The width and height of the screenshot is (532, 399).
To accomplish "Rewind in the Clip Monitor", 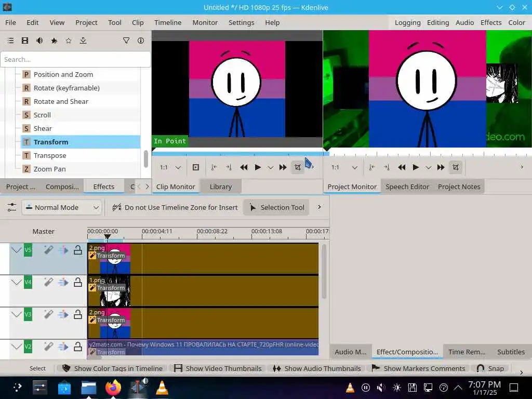I will (x=244, y=167).
